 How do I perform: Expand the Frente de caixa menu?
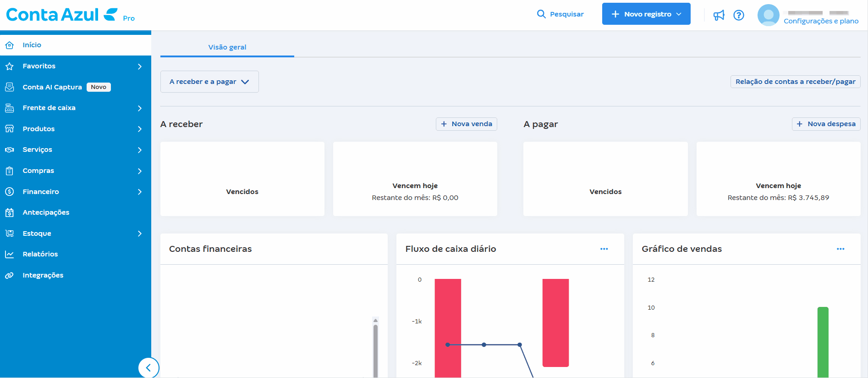pos(49,108)
